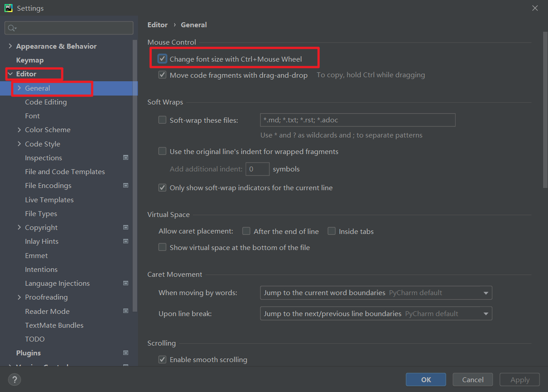Expand the Appearance & Behavior tree node

(10, 46)
